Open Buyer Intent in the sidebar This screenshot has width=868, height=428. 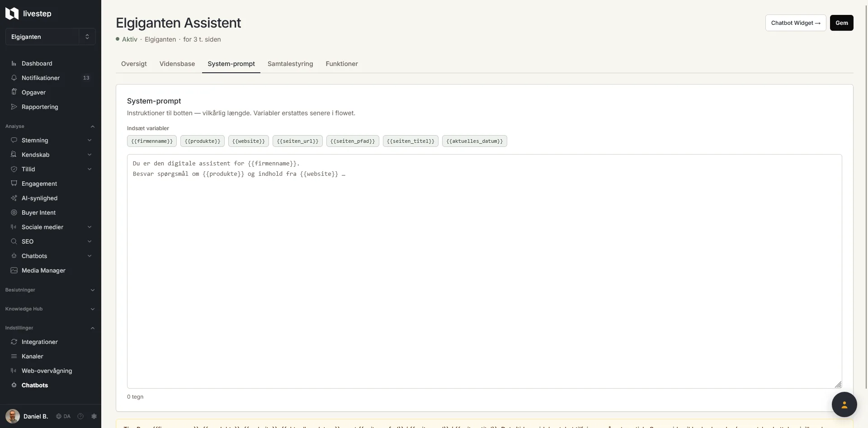51,212
